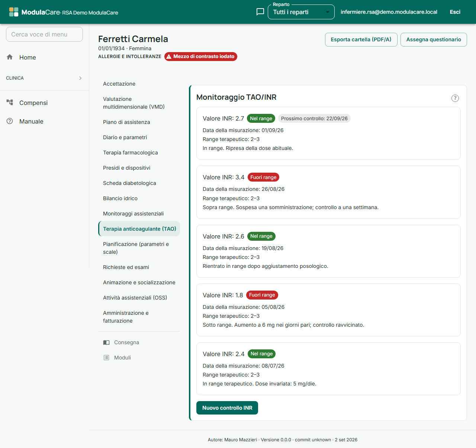Click the Esci logout link
This screenshot has width=476, height=448.
[455, 12]
